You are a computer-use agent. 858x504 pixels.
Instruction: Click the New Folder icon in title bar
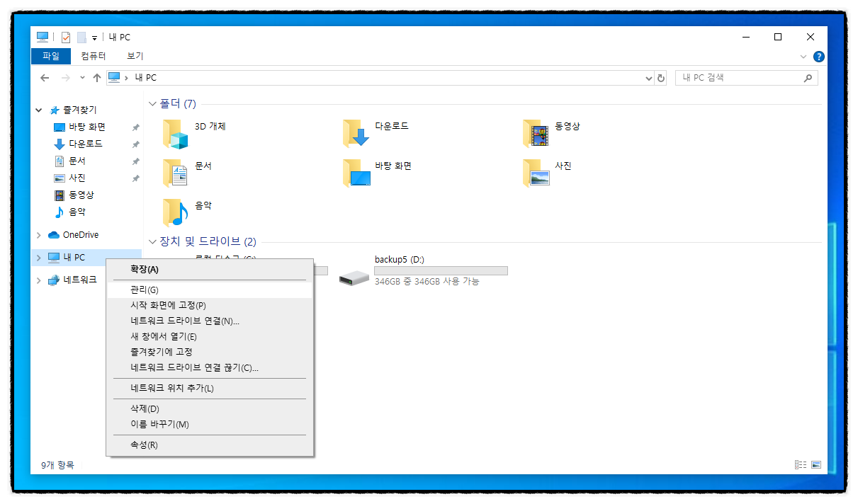click(x=81, y=38)
